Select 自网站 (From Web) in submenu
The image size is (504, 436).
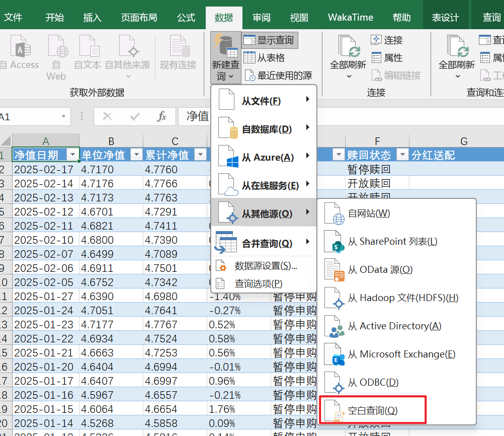pos(369,213)
